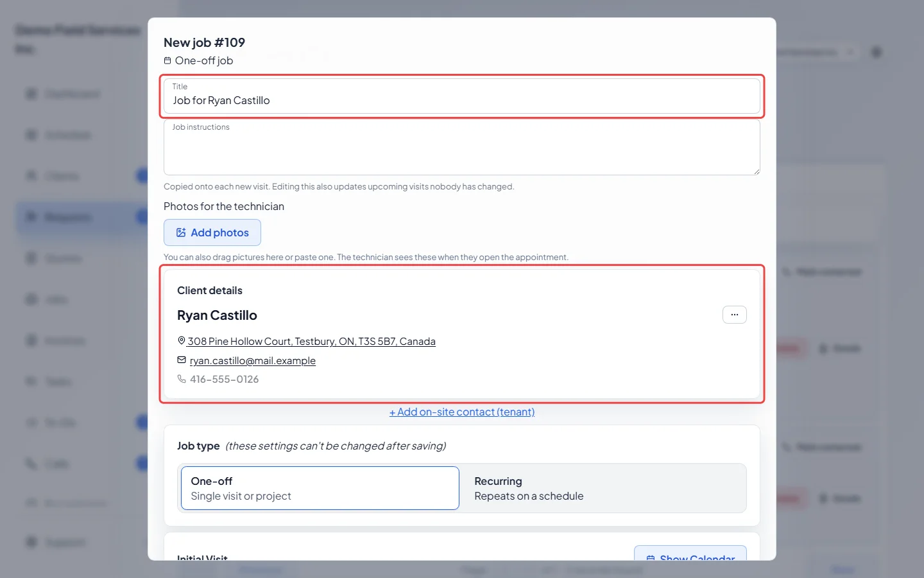Screen dimensions: 924x578
Task: Click the "Client details" heading
Action: click(x=210, y=290)
